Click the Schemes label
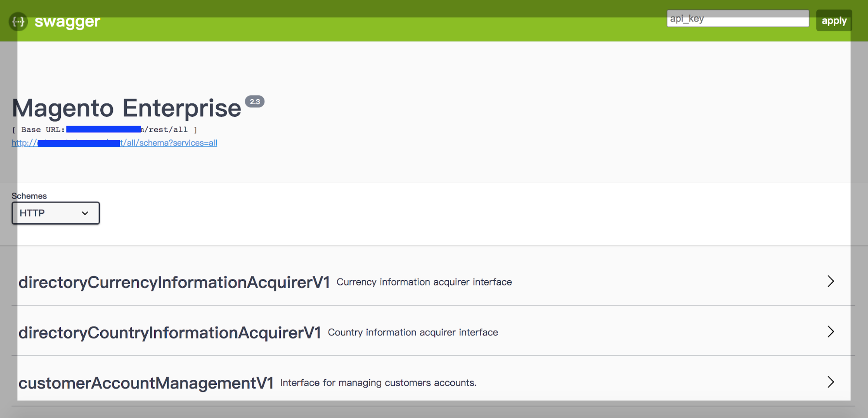This screenshot has height=418, width=868. coord(29,196)
